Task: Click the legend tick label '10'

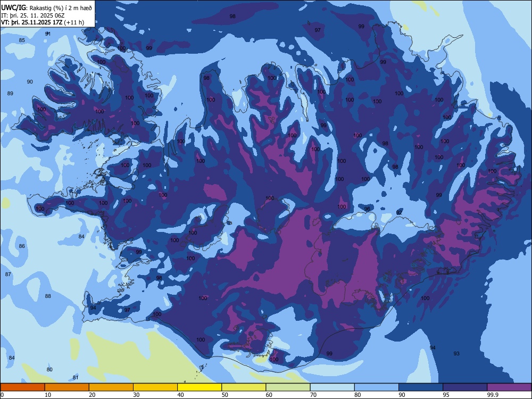Action: (48, 395)
